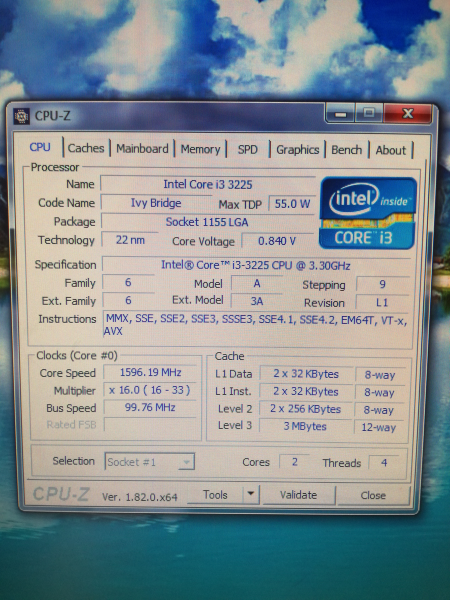Click the Cores count value 2
Image resolution: width=450 pixels, height=600 pixels.
[295, 462]
